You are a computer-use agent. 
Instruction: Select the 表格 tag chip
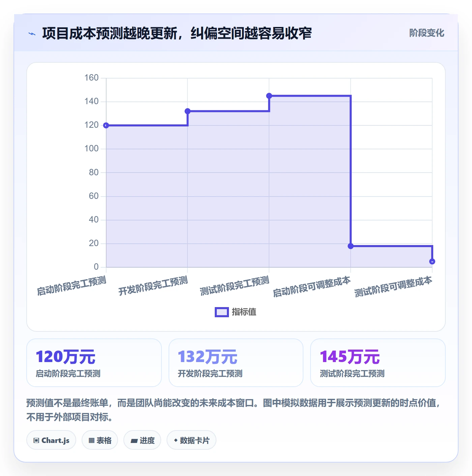tap(100, 440)
